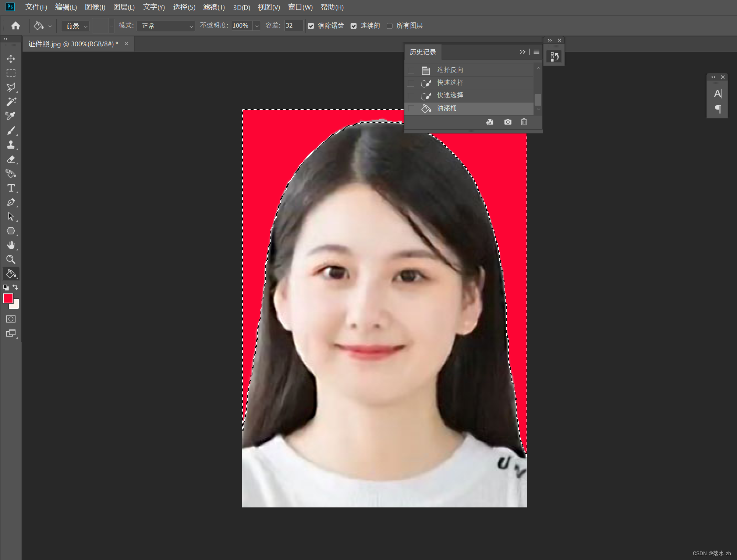Select the Move tool
Image resolution: width=737 pixels, height=560 pixels.
pos(11,59)
